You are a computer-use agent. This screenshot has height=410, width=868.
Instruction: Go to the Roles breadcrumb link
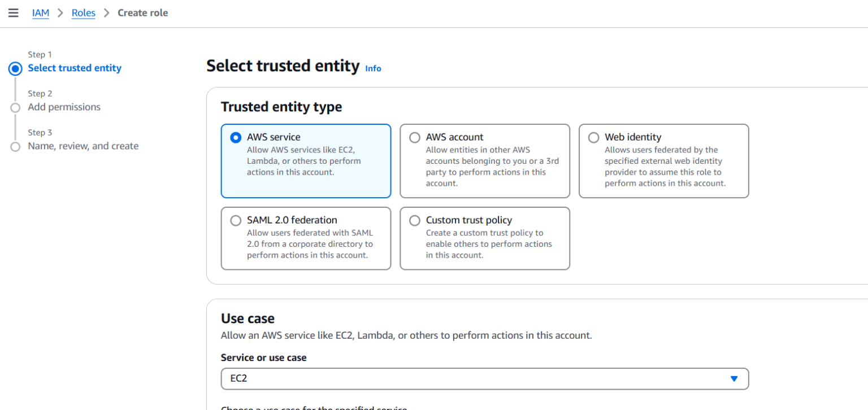tap(83, 13)
